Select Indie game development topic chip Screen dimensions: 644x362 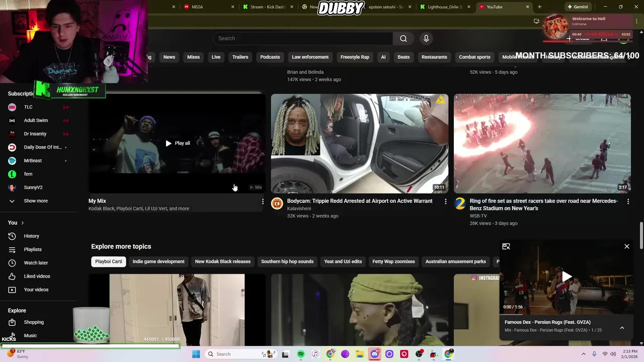click(158, 261)
